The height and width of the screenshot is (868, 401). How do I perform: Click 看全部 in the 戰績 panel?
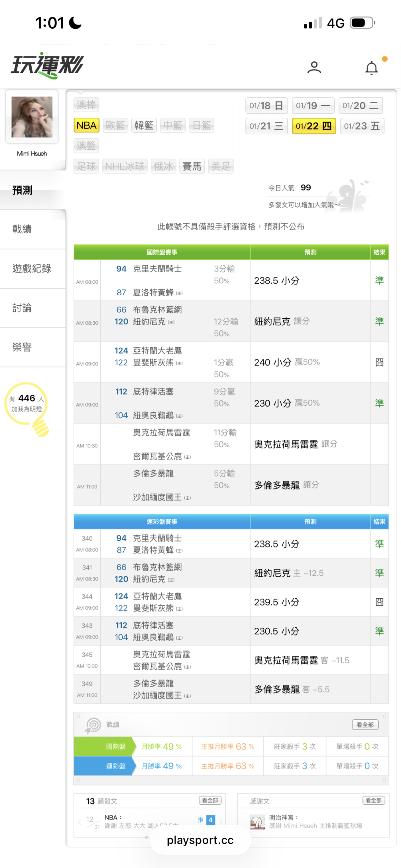pos(365,725)
